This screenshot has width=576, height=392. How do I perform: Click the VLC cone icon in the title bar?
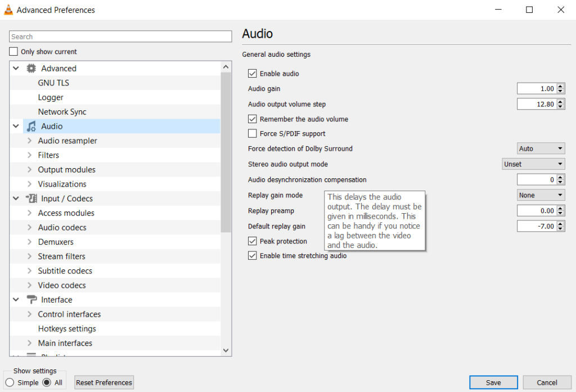(8, 10)
